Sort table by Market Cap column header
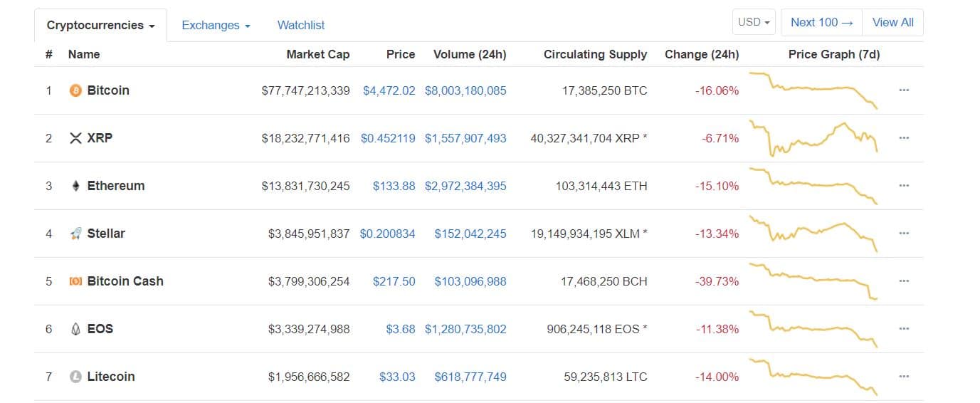 pyautogui.click(x=317, y=54)
